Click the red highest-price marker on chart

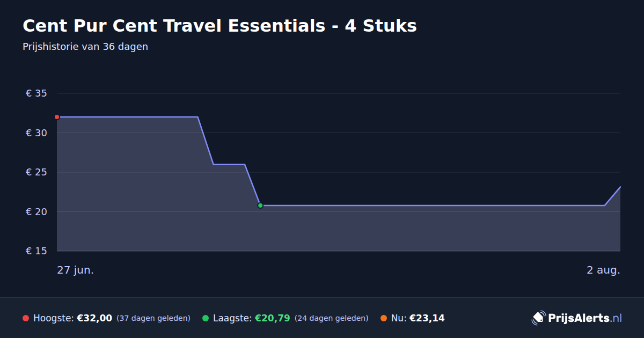point(57,117)
